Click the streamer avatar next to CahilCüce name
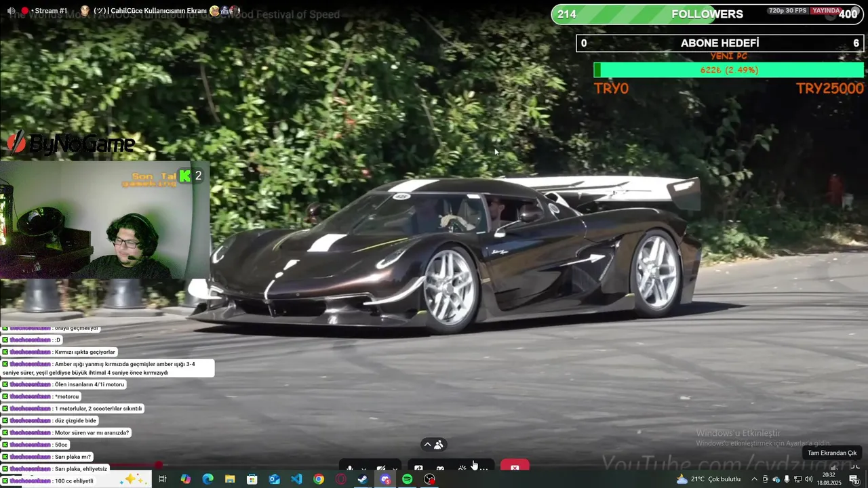Screen dimensions: 868x488 [x=85, y=11]
